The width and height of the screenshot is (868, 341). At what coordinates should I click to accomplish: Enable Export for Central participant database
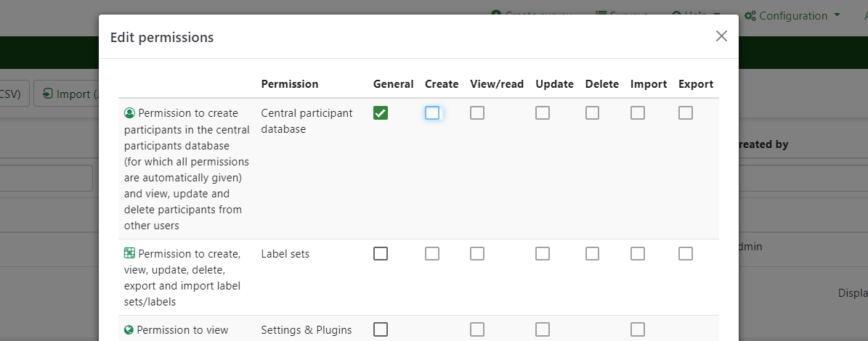click(686, 113)
